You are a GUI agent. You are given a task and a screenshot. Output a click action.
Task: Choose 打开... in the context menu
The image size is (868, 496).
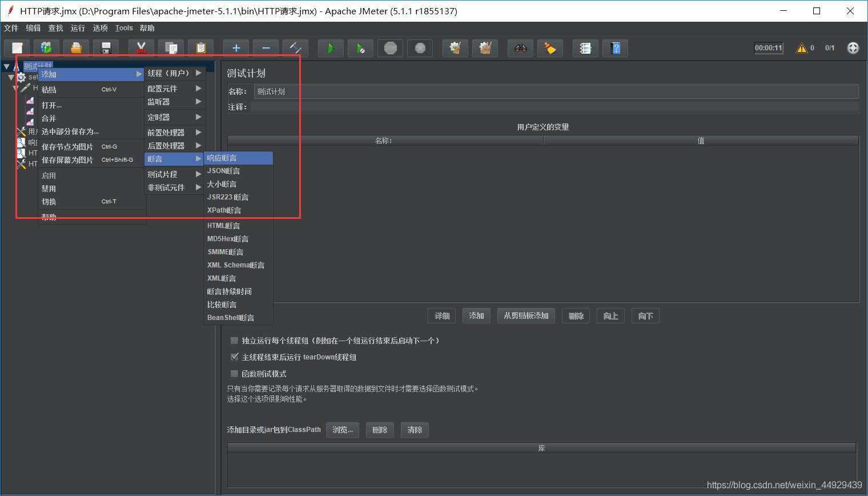tap(91, 105)
